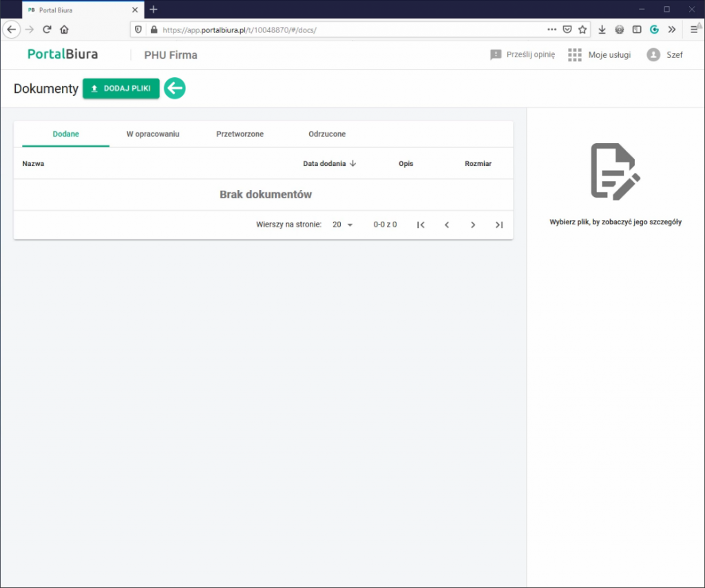Jump to last table page

tap(499, 224)
